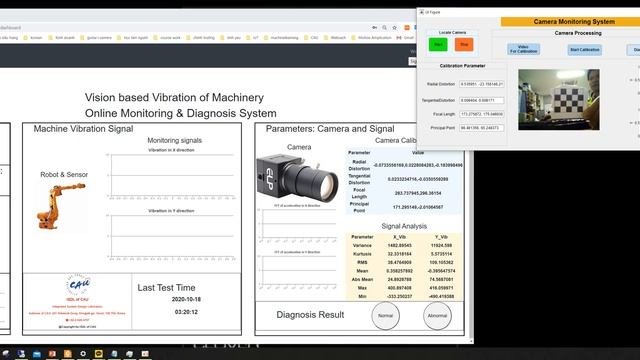Click the password key icon in address bar

[x=374, y=28]
